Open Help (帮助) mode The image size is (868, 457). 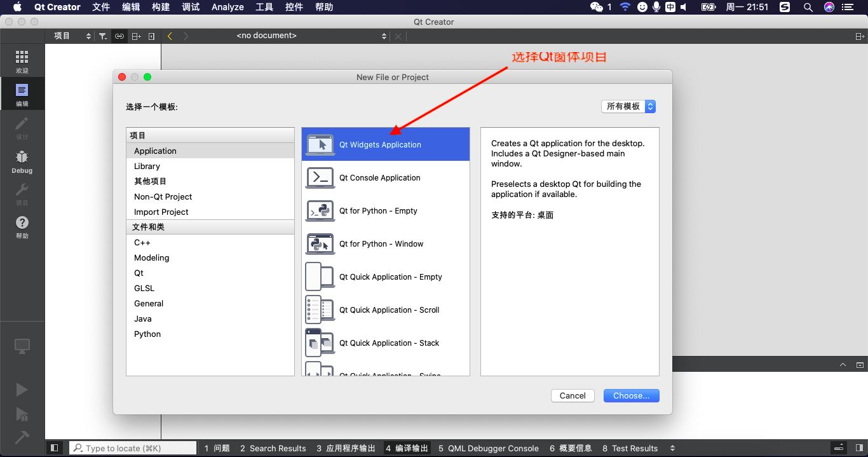[22, 226]
